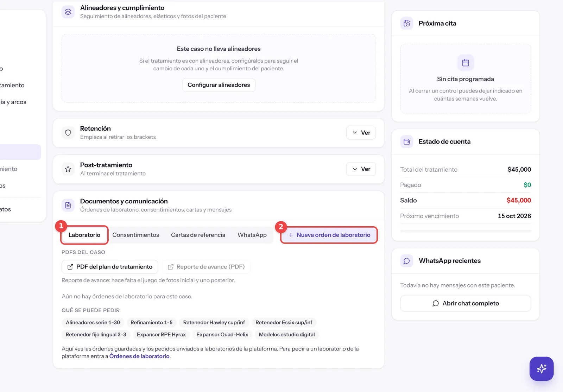Click the Alineadores y cumplimiento layers icon

click(x=68, y=12)
